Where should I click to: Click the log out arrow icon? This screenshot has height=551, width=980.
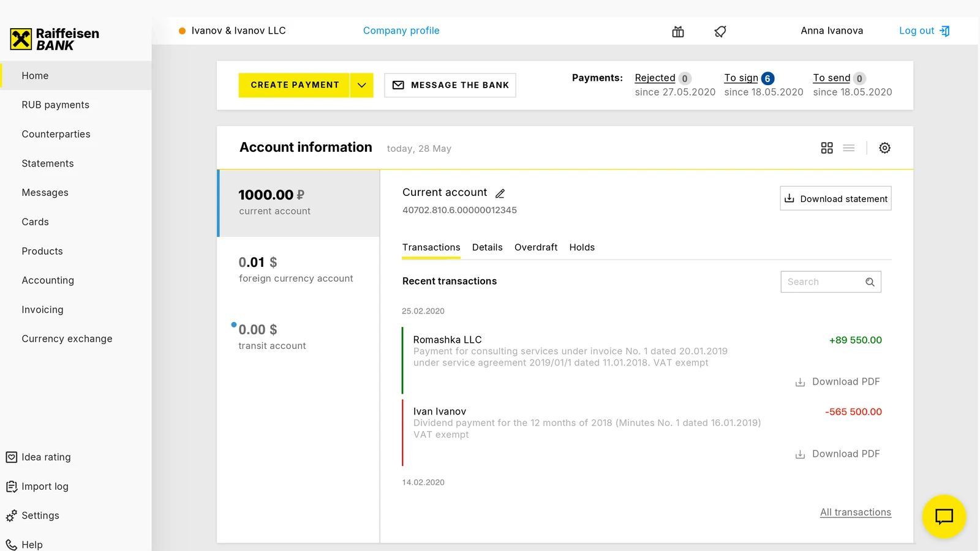(x=945, y=31)
